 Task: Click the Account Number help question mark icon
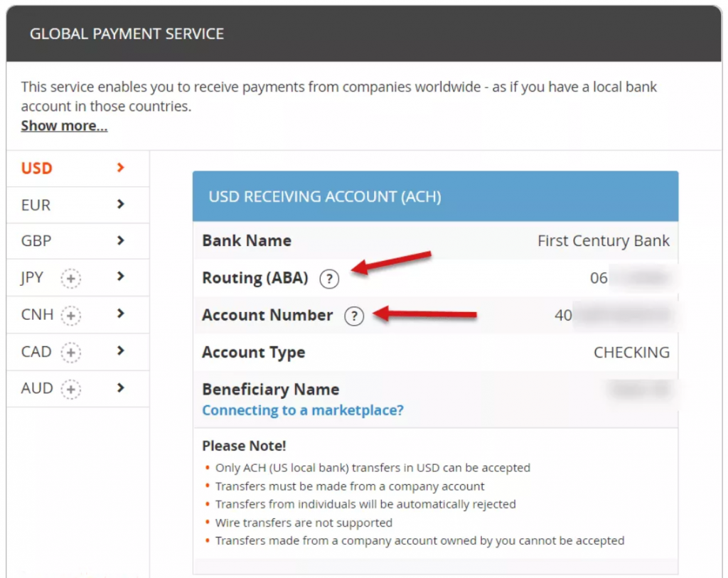[x=354, y=316]
